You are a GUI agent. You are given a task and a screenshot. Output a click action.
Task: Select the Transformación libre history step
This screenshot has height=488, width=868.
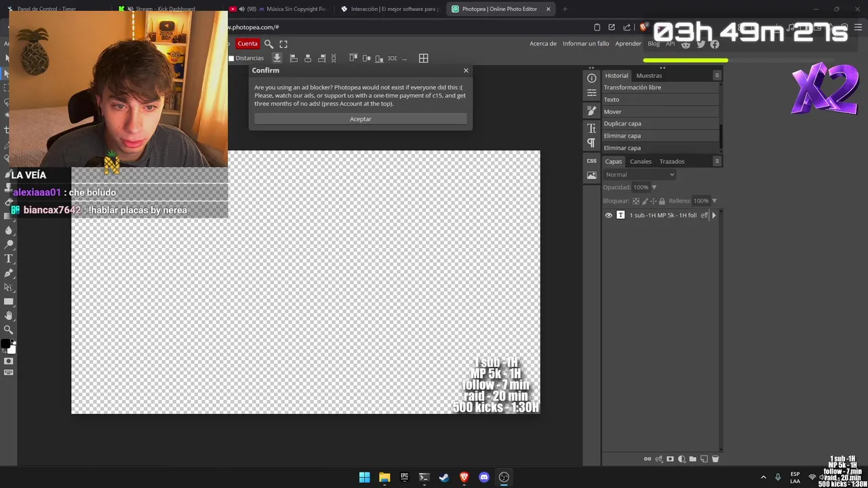click(660, 87)
